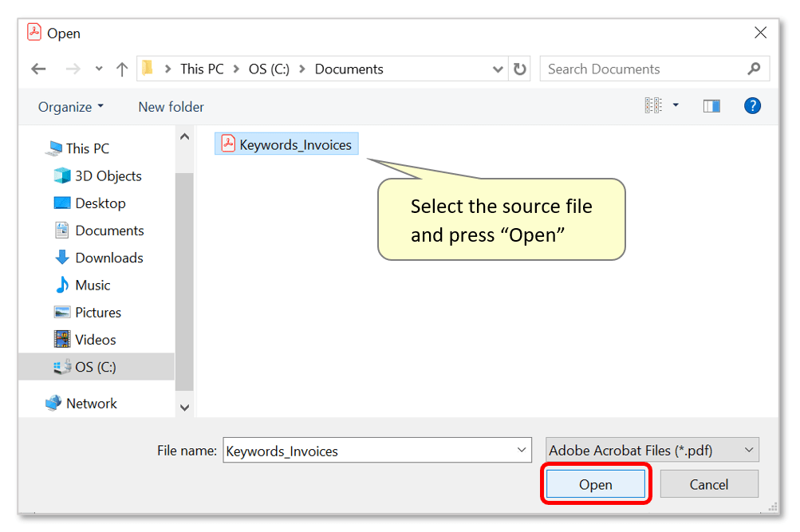Open the view options icon

click(x=653, y=105)
